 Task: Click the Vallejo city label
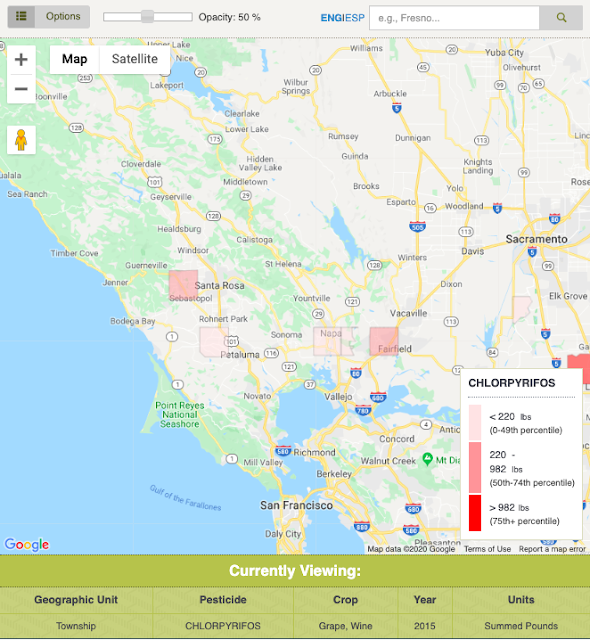pos(338,396)
